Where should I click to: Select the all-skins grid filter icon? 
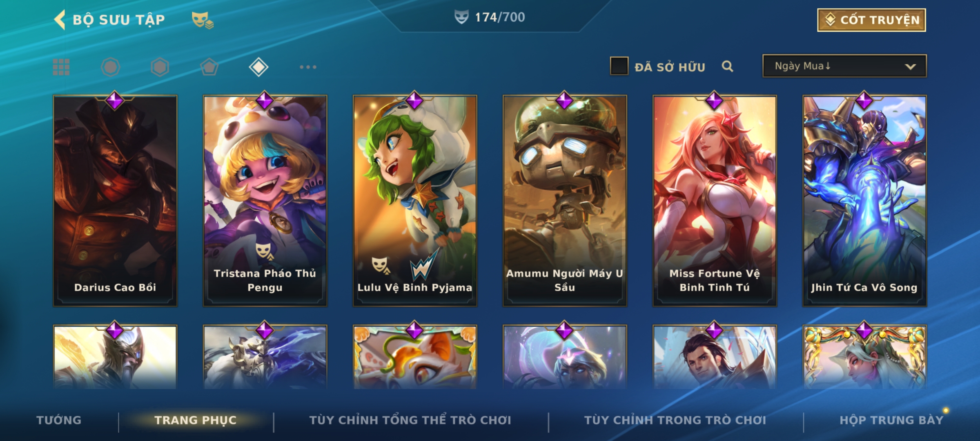coord(61,67)
